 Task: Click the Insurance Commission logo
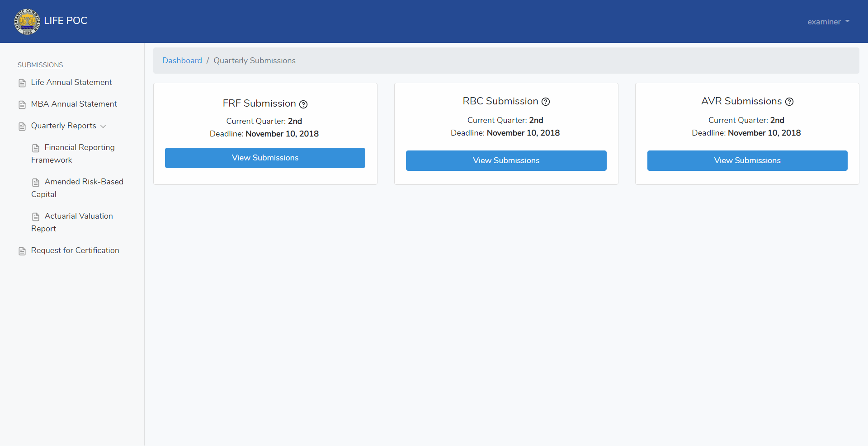coord(27,21)
